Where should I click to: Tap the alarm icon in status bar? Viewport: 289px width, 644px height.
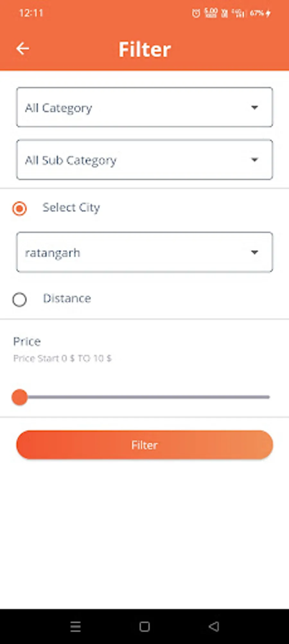coord(196,13)
